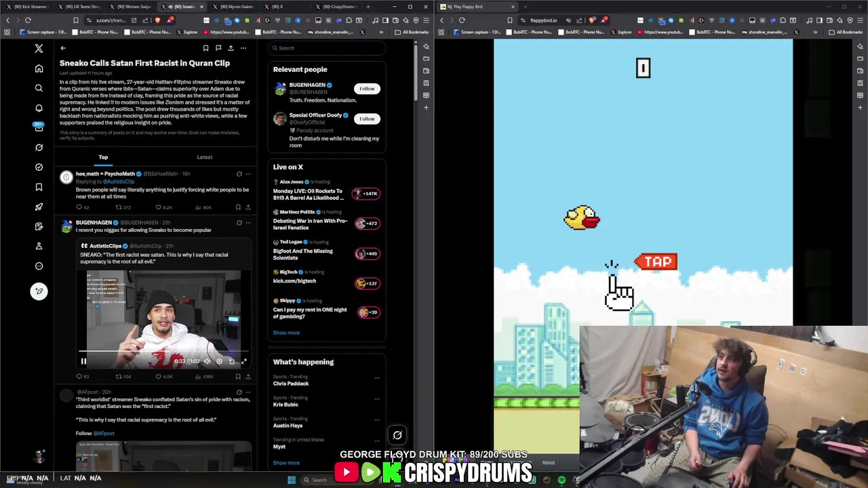Open the More circle menu in X sidebar
Screen dimensions: 868x488
point(39,266)
